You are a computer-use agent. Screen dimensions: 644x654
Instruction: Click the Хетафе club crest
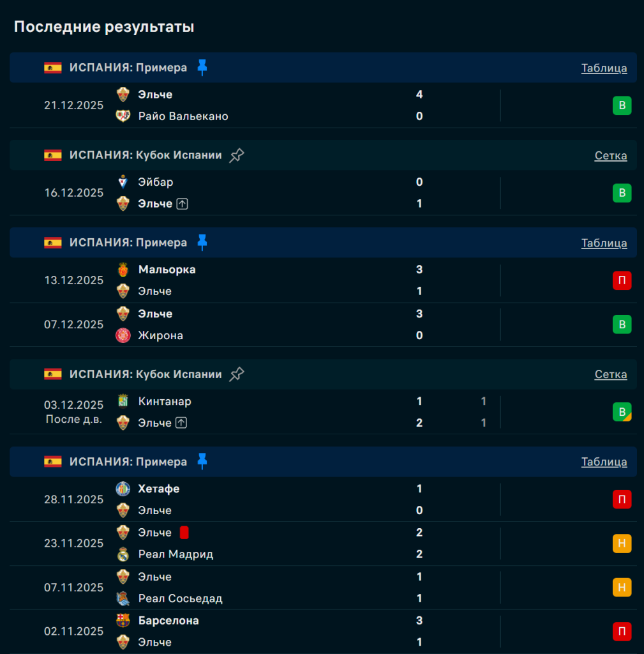123,489
